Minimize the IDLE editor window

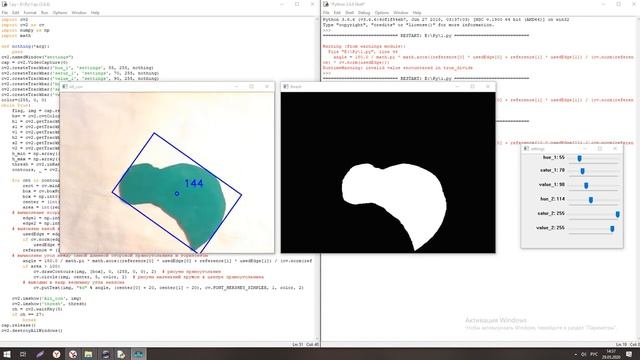coord(282,4)
